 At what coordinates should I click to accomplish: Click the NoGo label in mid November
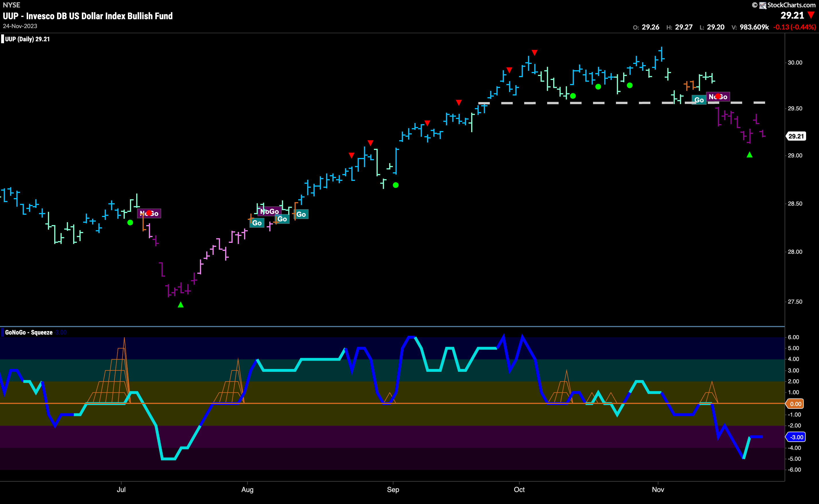coord(718,97)
